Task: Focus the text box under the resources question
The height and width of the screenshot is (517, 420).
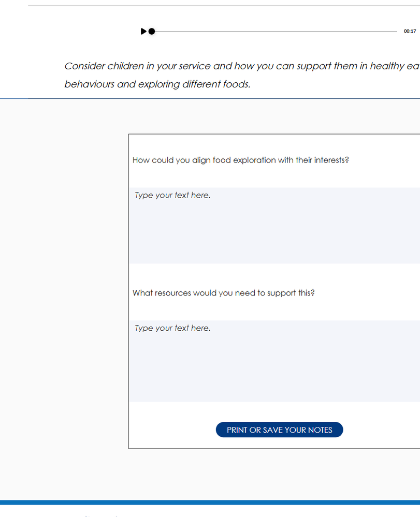Action: [x=274, y=361]
